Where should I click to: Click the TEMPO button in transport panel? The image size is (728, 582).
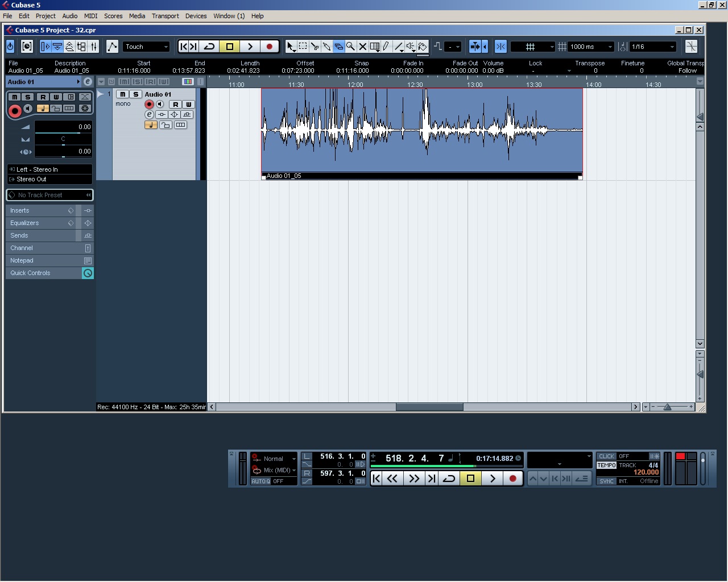(x=606, y=465)
